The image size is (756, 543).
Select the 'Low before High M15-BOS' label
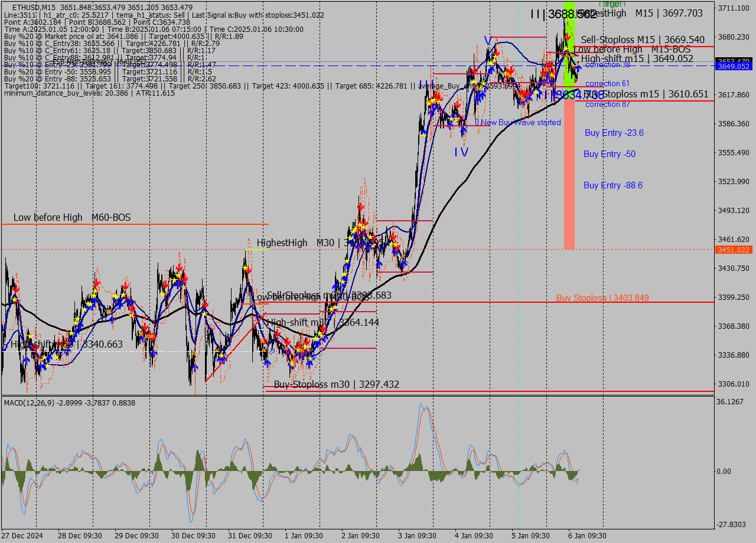coord(632,50)
